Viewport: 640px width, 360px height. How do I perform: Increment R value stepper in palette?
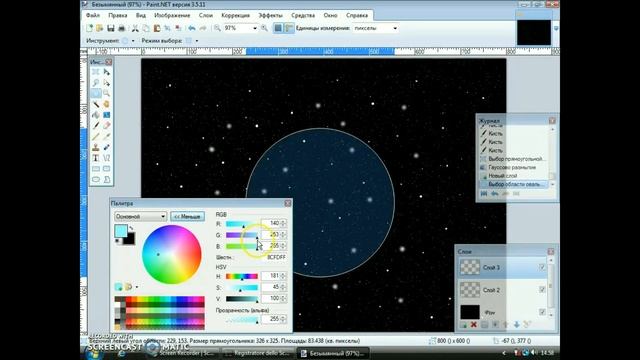283,221
